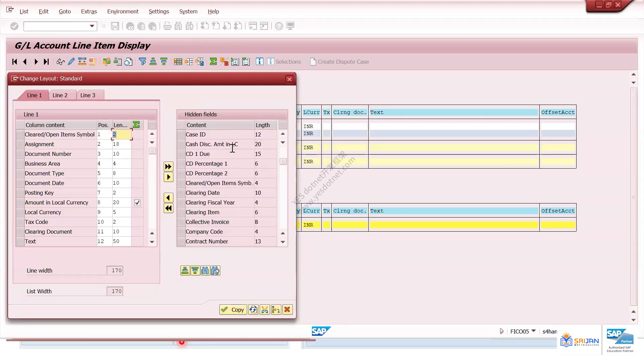Viewport: 644px width, 362px height.
Task: Click Create Dispute Case button
Action: click(340, 62)
